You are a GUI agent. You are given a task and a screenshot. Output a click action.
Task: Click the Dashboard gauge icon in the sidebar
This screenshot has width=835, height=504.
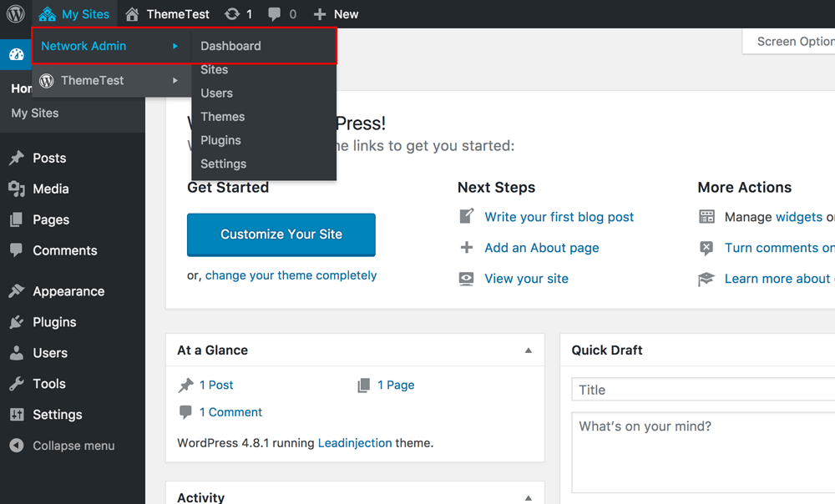pyautogui.click(x=17, y=54)
